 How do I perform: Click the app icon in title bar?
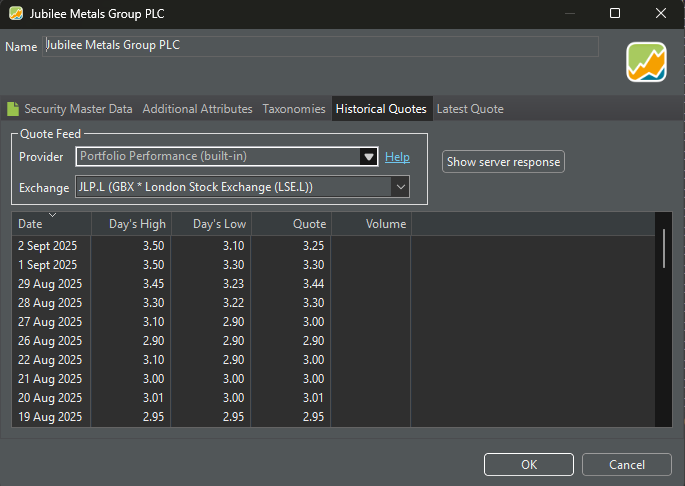coord(16,13)
